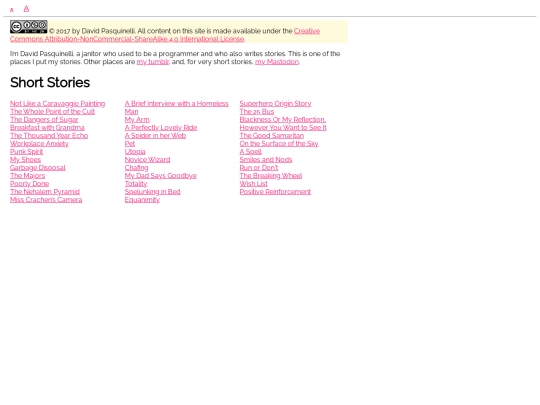Viewport: 540px width, 405px height.
Task: Read 'Miss Crachen's Camera'
Action: (46, 200)
